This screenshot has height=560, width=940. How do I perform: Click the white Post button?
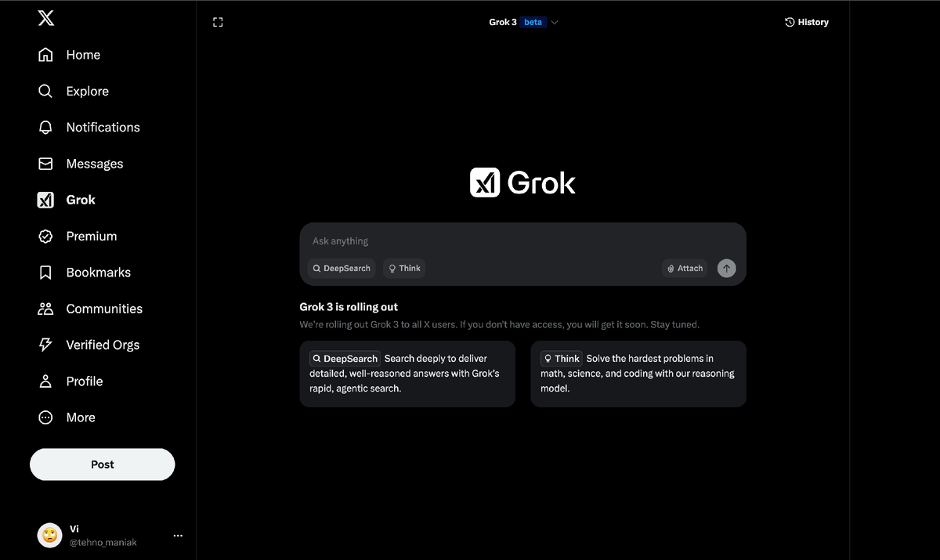point(103,464)
